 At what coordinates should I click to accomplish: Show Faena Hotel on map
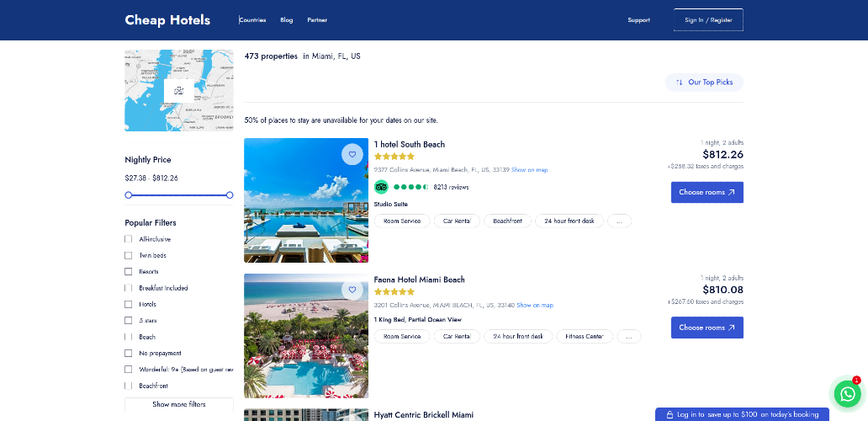[535, 305]
